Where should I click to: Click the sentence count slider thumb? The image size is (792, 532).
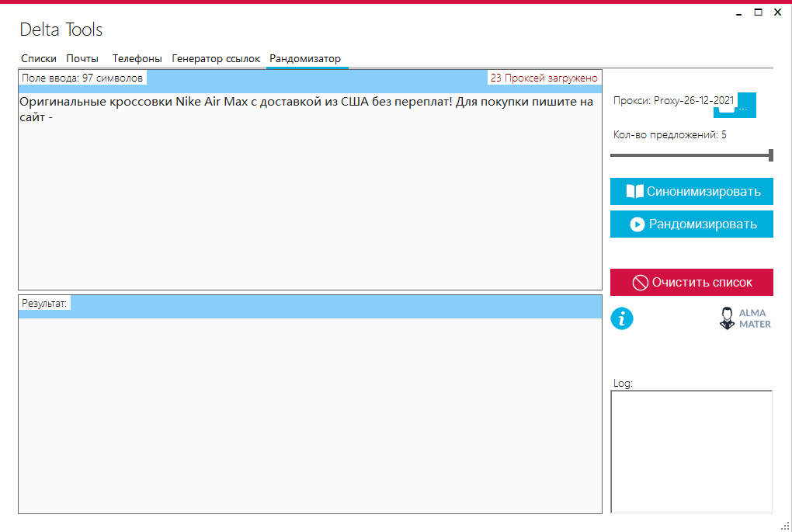[x=771, y=155]
